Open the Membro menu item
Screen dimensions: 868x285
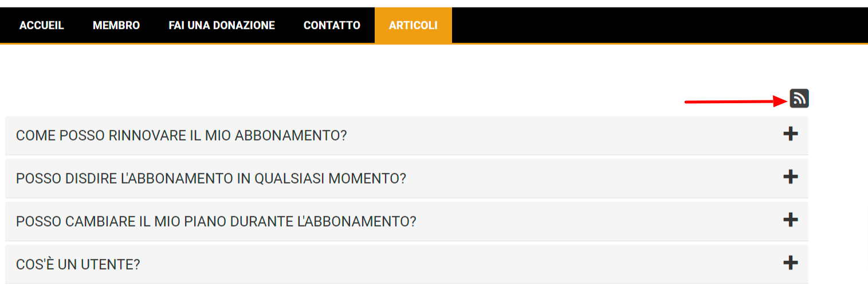tap(116, 25)
